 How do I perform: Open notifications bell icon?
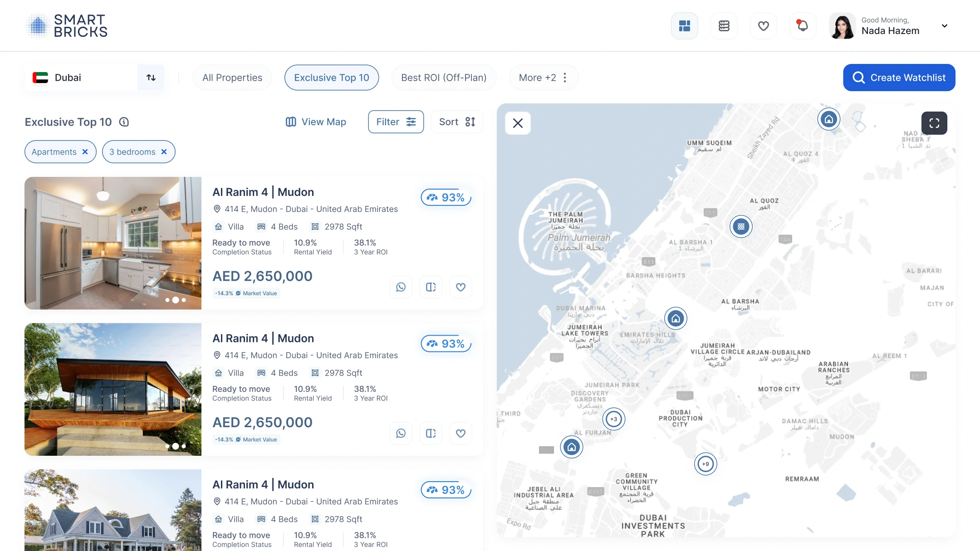coord(803,26)
